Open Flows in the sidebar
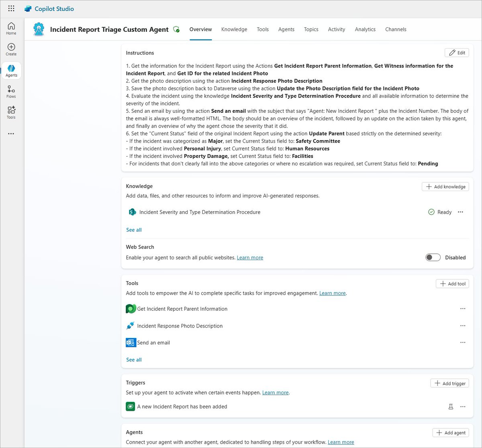 (11, 92)
